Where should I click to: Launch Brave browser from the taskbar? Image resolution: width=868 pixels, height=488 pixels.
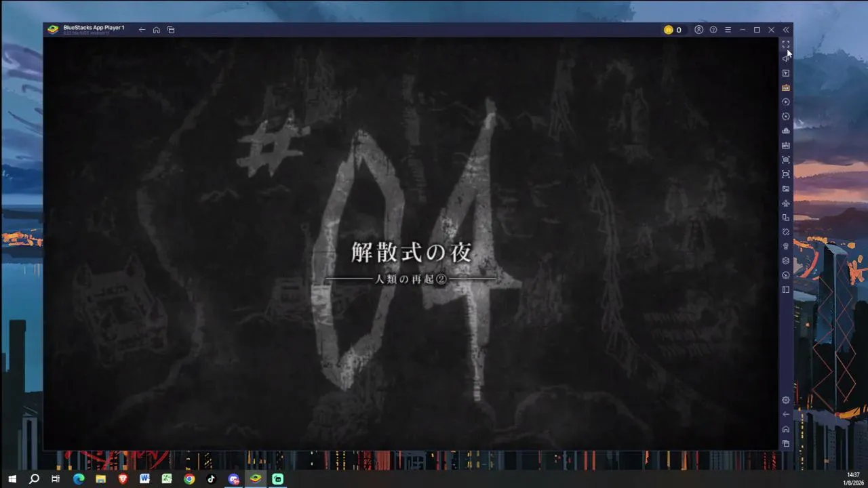pyautogui.click(x=123, y=479)
